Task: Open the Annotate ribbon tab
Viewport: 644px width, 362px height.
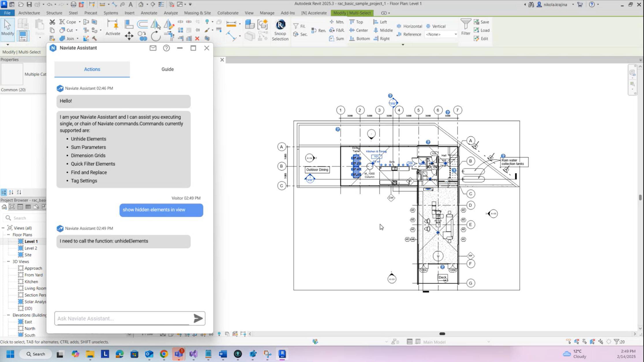Action: (149, 13)
